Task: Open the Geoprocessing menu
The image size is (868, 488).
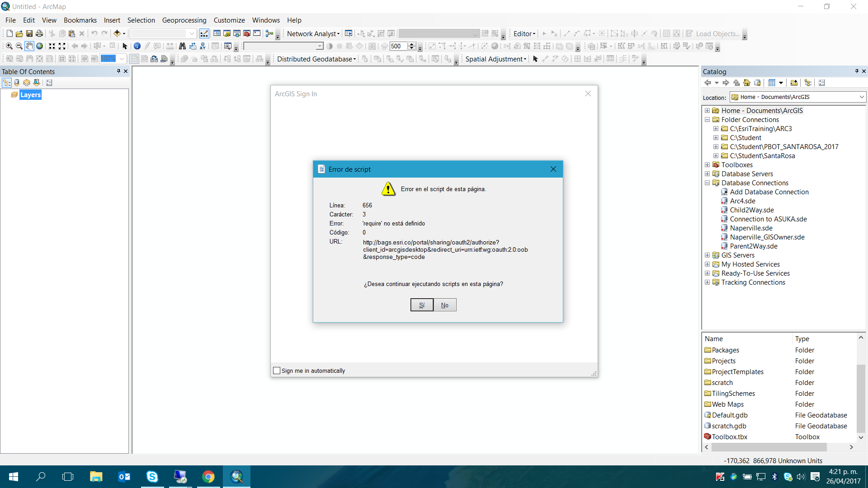Action: click(184, 20)
